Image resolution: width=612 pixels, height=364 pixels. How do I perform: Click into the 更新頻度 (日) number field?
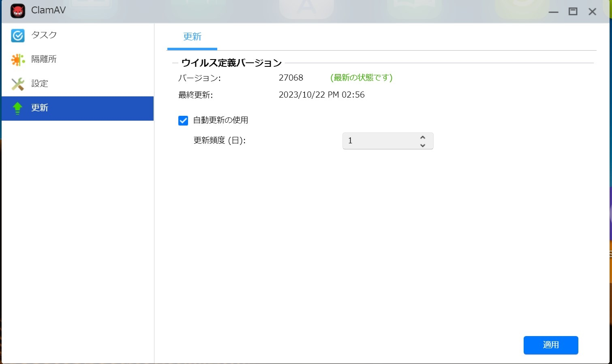[x=379, y=141]
